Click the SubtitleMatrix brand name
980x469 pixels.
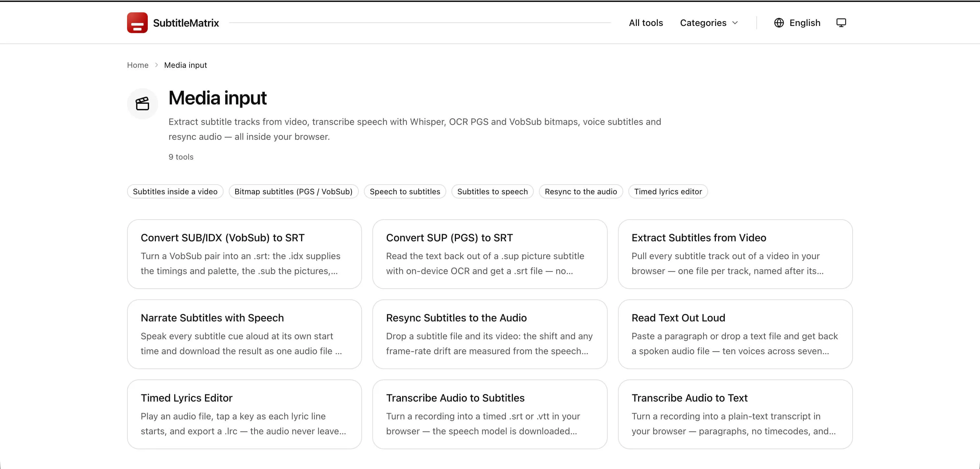(186, 23)
